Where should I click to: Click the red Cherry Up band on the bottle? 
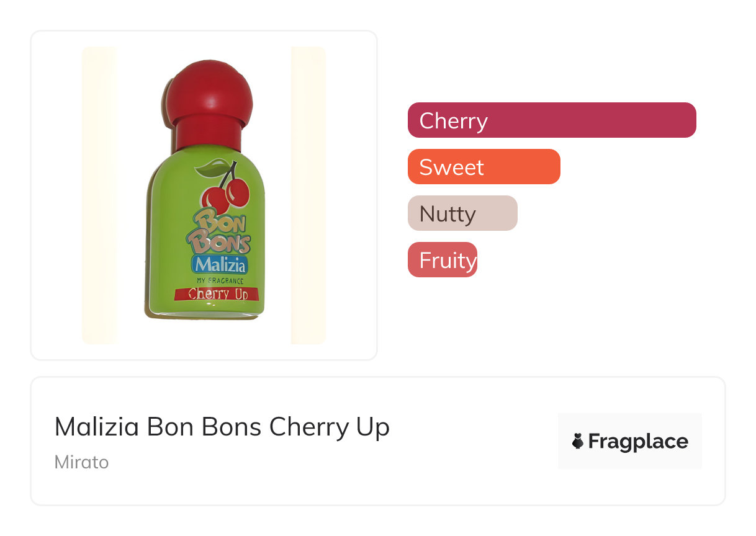pyautogui.click(x=217, y=293)
